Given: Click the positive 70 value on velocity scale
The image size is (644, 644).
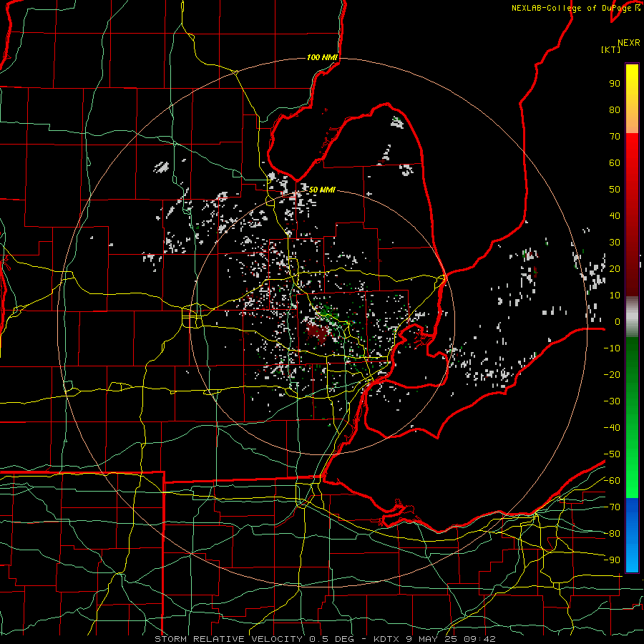Looking at the screenshot, I should coord(615,137).
